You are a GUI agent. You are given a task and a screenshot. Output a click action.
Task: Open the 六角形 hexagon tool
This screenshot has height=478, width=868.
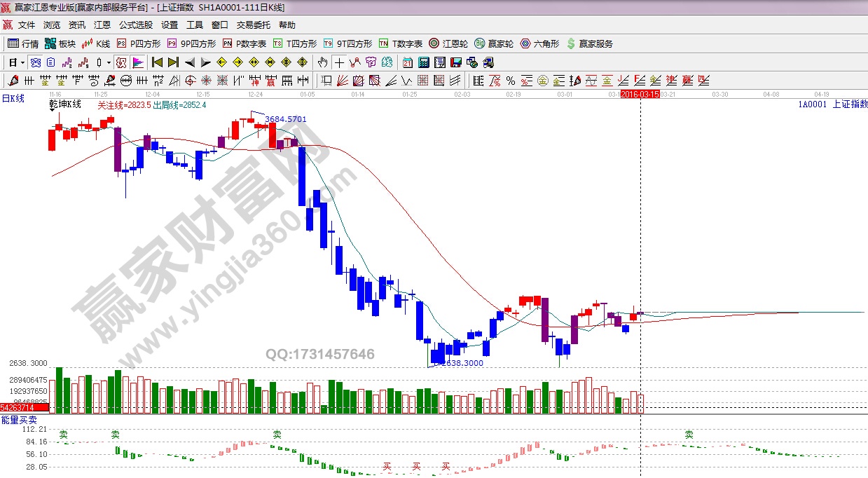coord(539,43)
